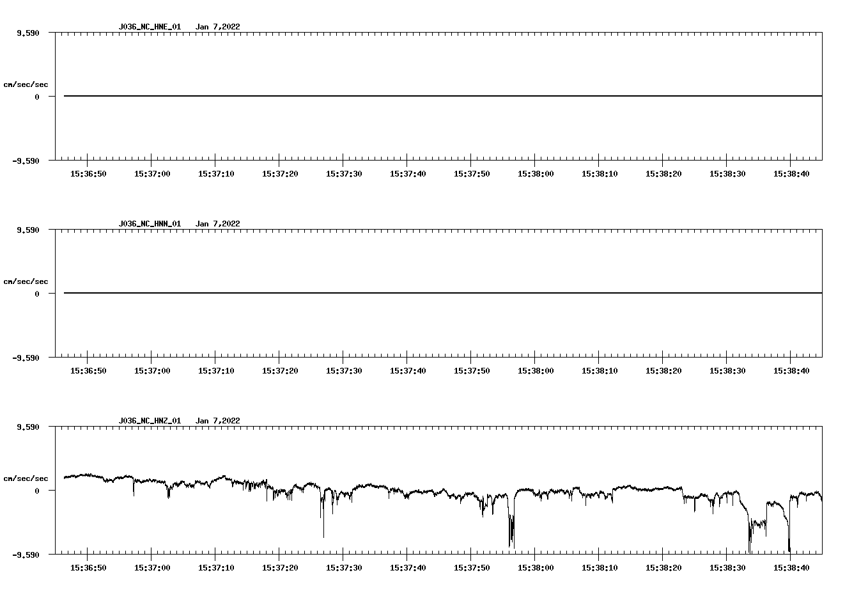Image resolution: width=868 pixels, height=591 pixels.
Task: Click the 15:38:30 time label under the HNZ plot
Action: [x=727, y=568]
